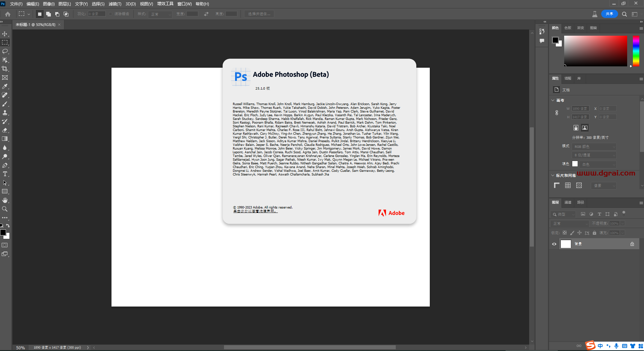Select the Blur tool
The width and height of the screenshot is (644, 351).
(5, 148)
